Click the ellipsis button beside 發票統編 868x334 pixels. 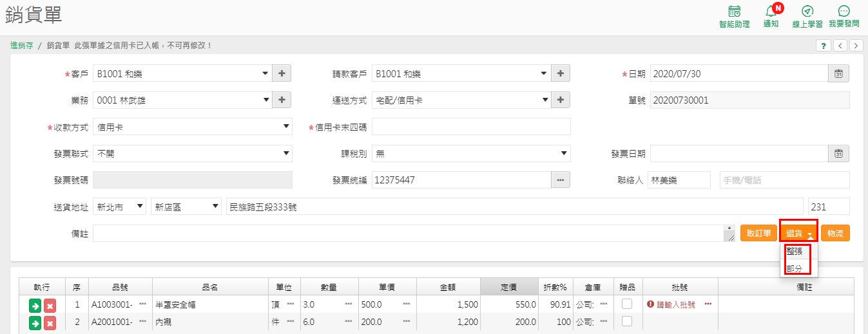(561, 180)
